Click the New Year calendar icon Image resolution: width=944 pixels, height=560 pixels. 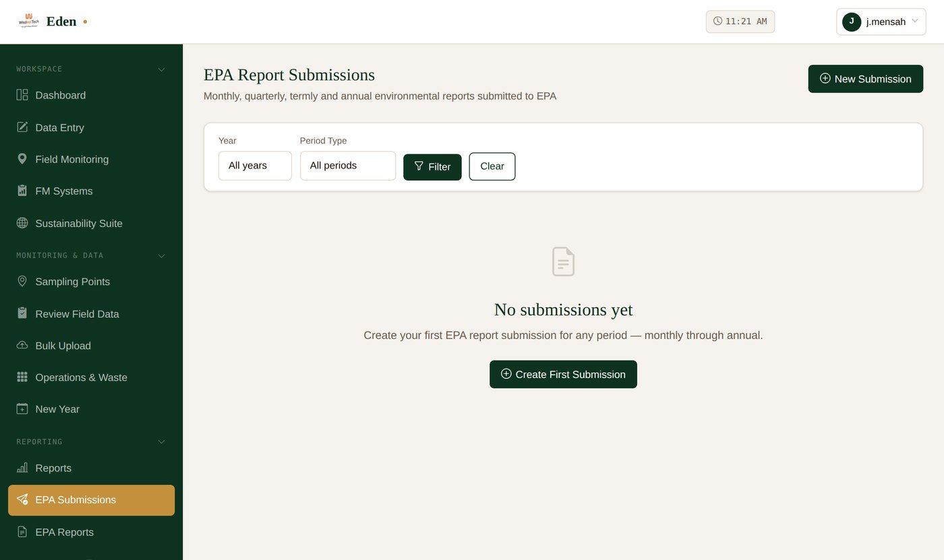(22, 409)
